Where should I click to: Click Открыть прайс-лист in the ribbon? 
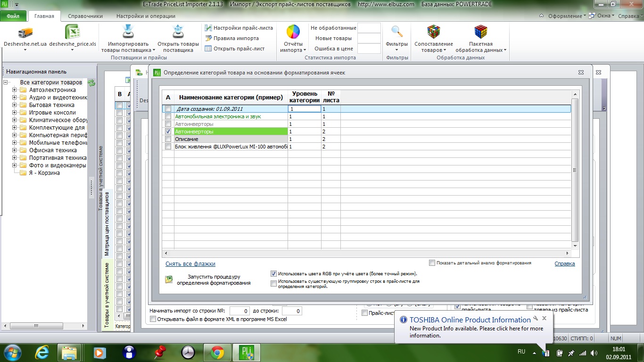pyautogui.click(x=235, y=49)
